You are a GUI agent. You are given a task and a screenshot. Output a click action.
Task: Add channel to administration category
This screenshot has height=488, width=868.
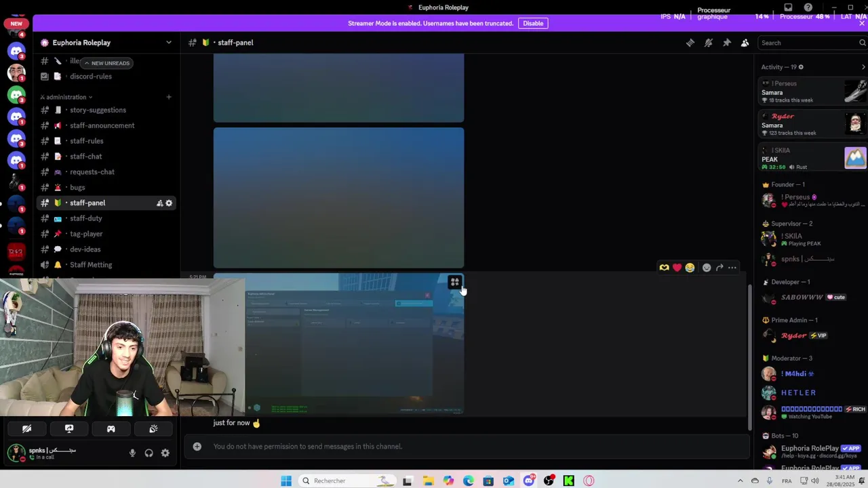(169, 97)
